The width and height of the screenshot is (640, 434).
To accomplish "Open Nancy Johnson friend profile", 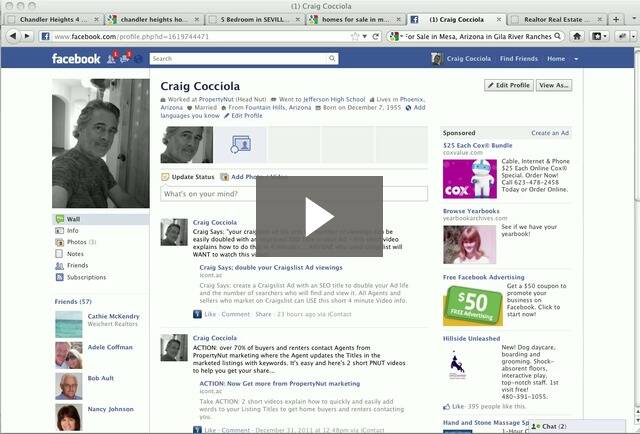I will [x=111, y=409].
